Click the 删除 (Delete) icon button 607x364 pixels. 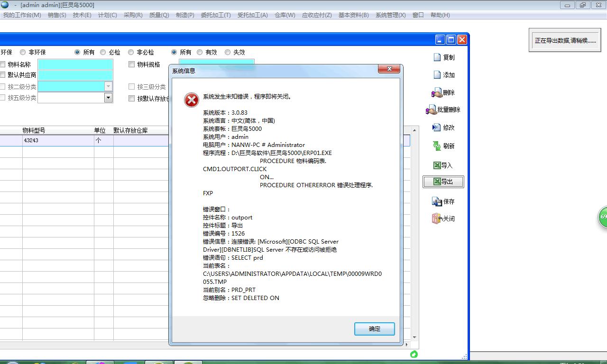point(437,92)
